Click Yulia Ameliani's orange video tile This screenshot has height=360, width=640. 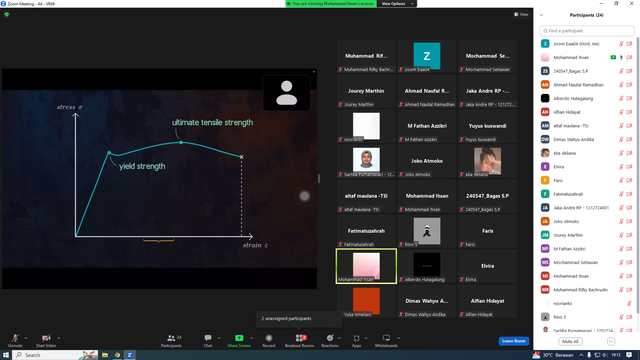366,302
